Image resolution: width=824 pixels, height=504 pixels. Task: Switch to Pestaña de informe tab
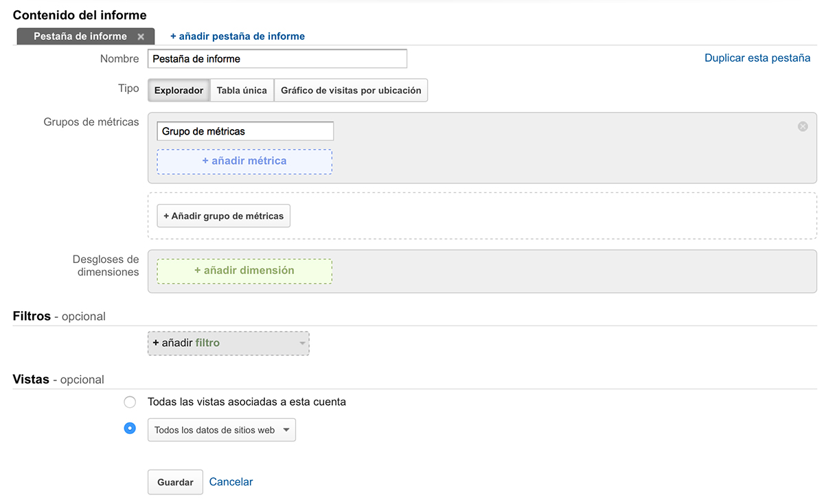(80, 36)
